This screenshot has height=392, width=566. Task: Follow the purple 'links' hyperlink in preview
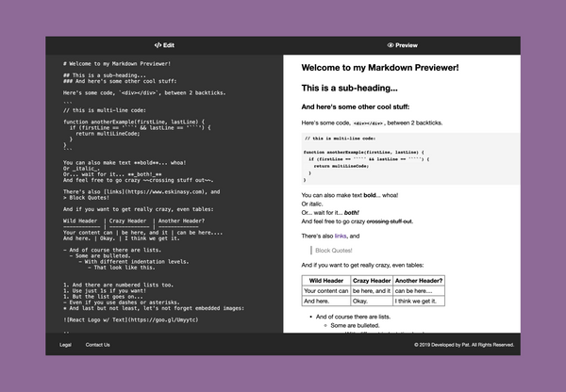[341, 236]
